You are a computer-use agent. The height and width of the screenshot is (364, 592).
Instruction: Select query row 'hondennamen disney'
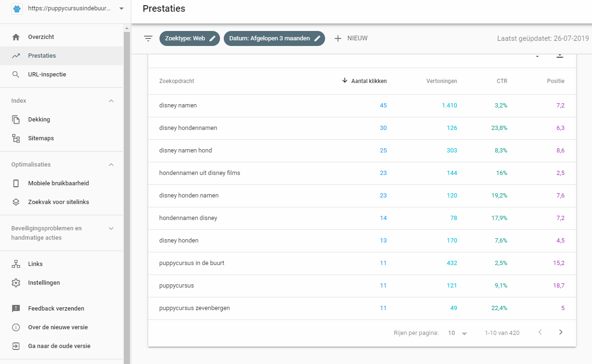(362, 218)
